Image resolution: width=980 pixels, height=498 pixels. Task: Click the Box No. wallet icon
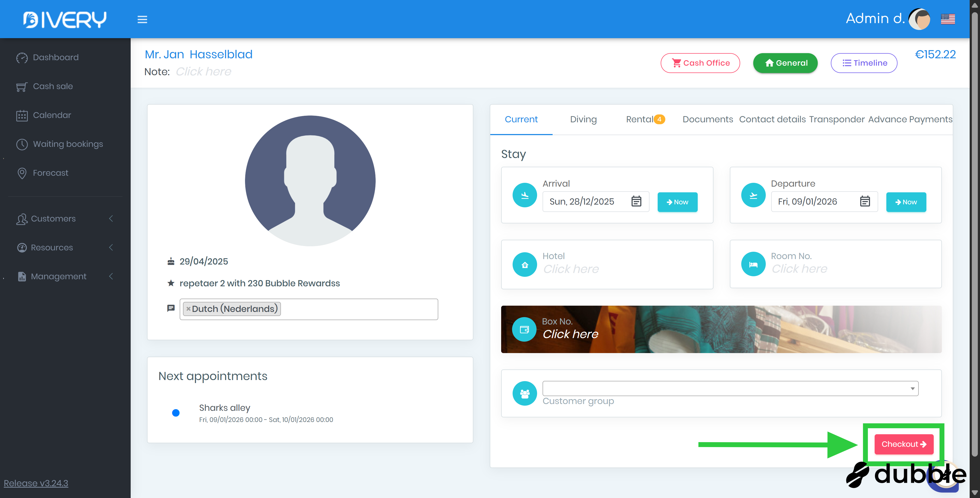pyautogui.click(x=524, y=329)
